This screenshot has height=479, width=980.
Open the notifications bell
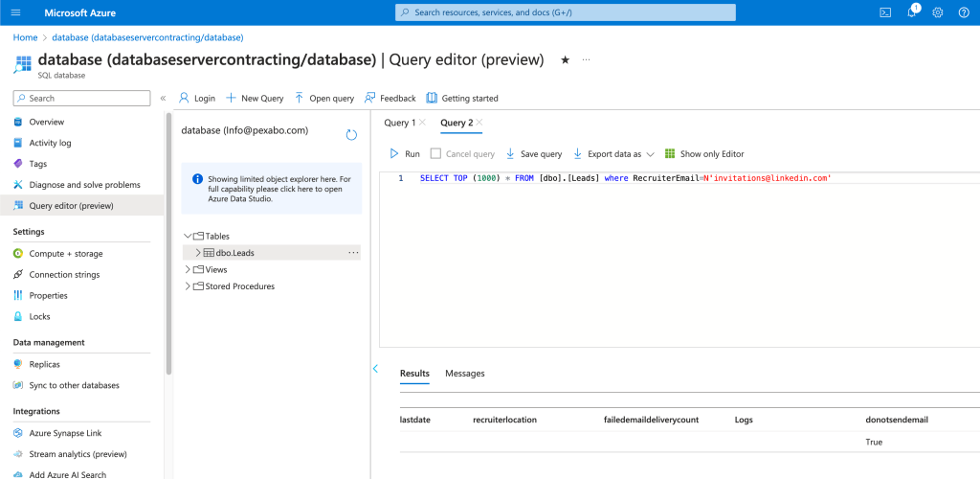912,12
